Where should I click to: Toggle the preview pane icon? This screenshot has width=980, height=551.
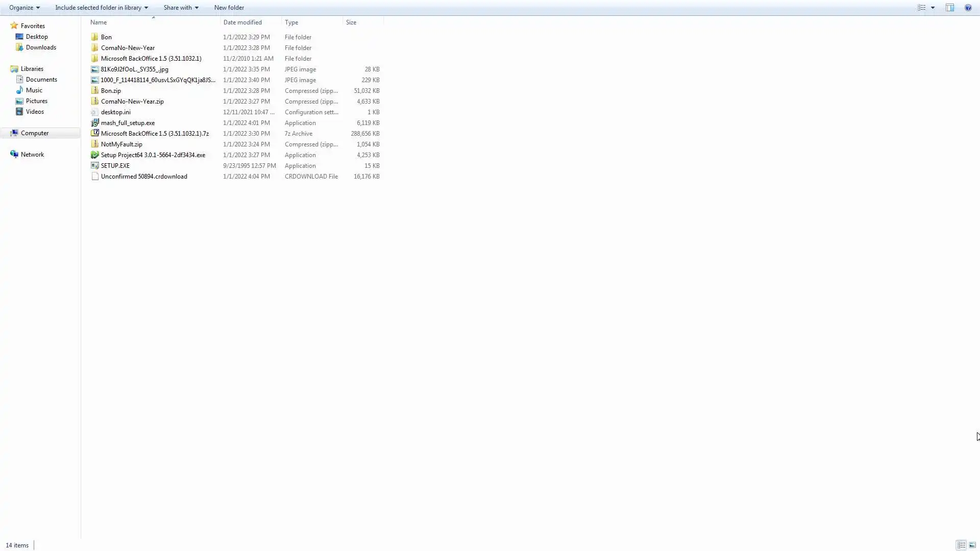[949, 8]
